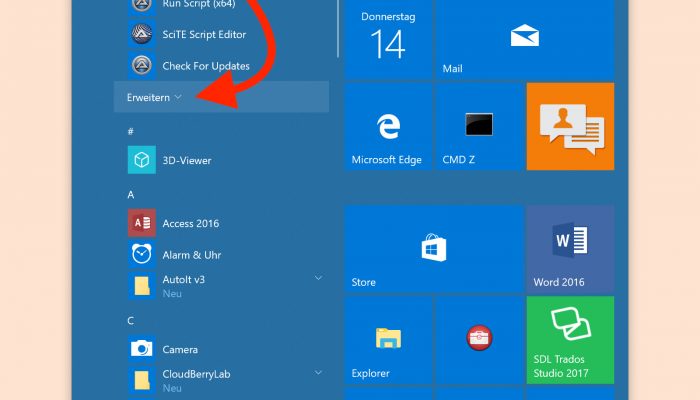Click the AutoIt v3 folder icon
The width and height of the screenshot is (700, 400).
click(x=142, y=286)
